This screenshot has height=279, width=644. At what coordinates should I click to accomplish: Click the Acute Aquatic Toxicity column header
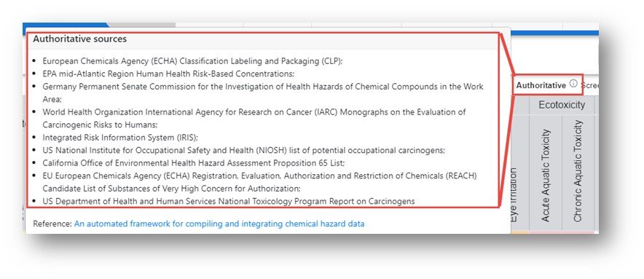click(x=546, y=176)
